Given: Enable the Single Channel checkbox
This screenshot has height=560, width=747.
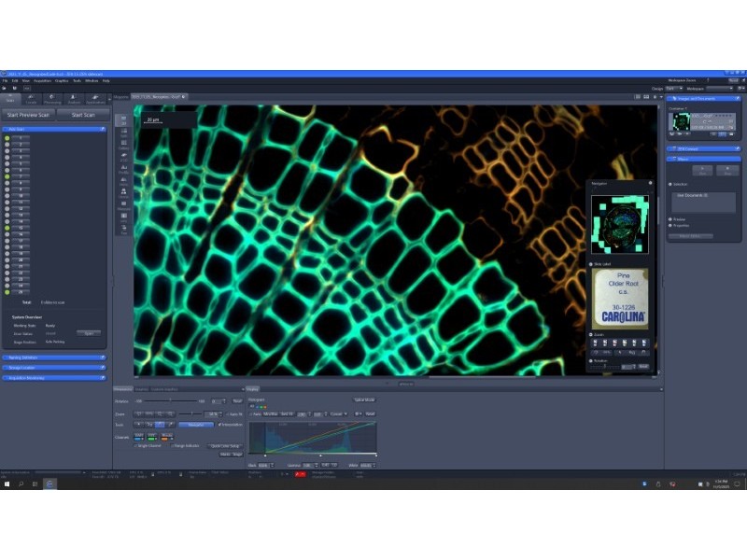Looking at the screenshot, I should pos(135,446).
